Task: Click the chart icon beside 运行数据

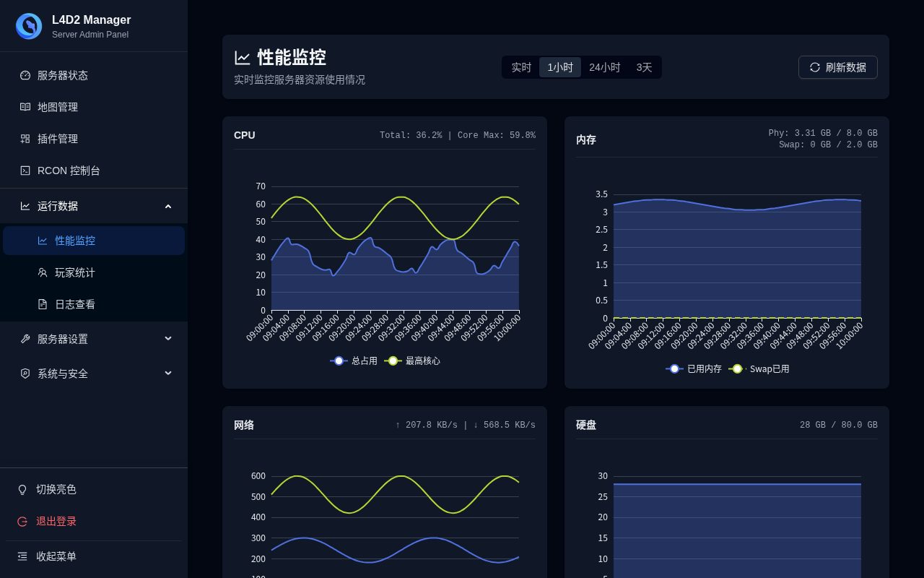Action: [25, 206]
